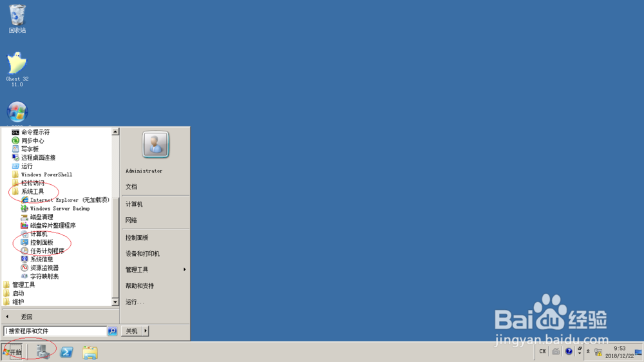Open 计算机 in the right pane

pyautogui.click(x=134, y=204)
